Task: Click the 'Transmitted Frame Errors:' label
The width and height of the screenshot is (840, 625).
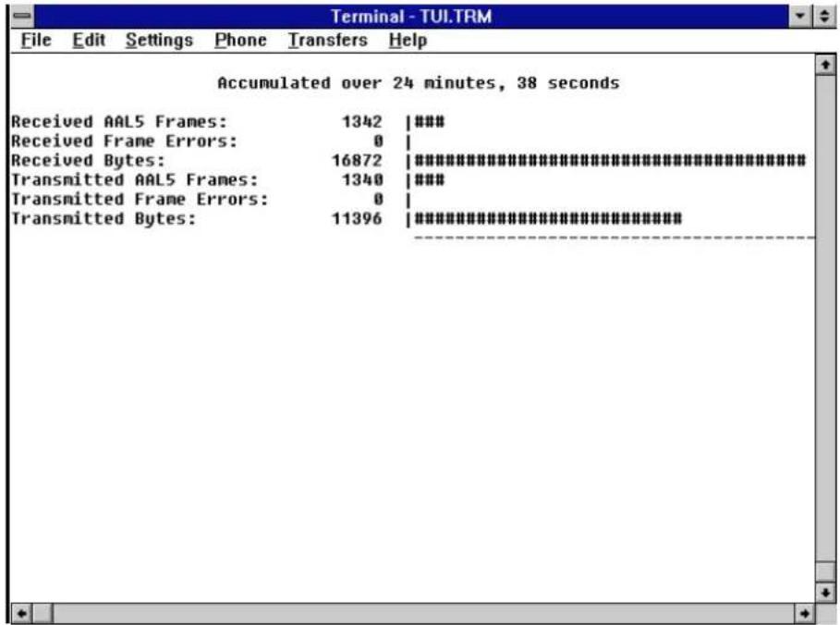Action: click(140, 199)
